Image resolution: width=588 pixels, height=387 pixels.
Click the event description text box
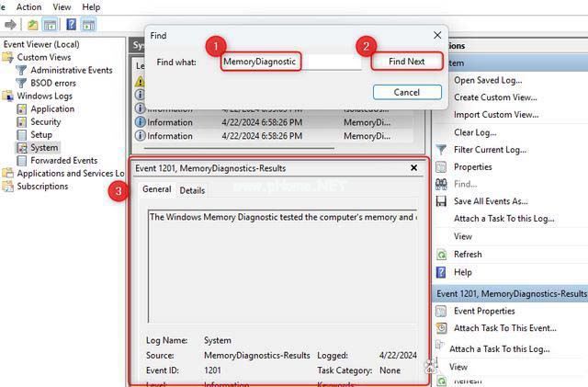tap(282, 267)
